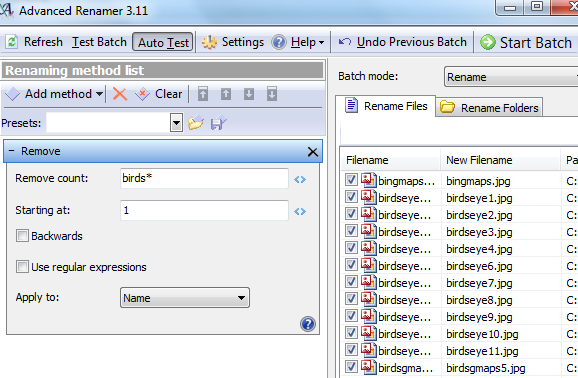Image resolution: width=578 pixels, height=378 pixels.
Task: Move selected method up one position
Action: click(x=226, y=94)
